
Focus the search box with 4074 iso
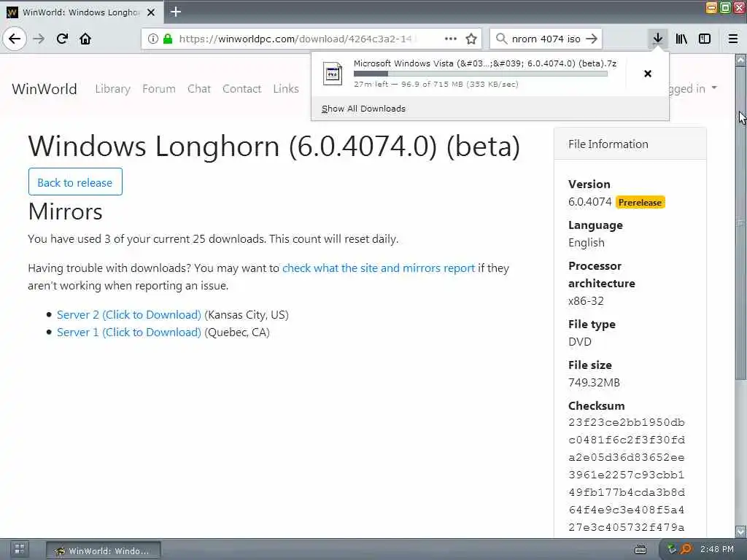[546, 39]
